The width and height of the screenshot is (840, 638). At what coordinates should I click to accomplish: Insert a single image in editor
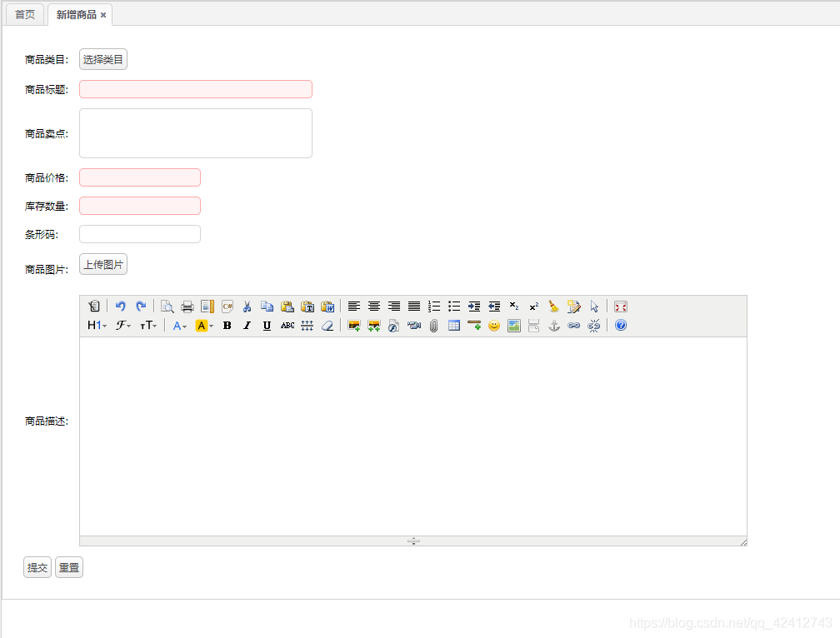tap(353, 326)
